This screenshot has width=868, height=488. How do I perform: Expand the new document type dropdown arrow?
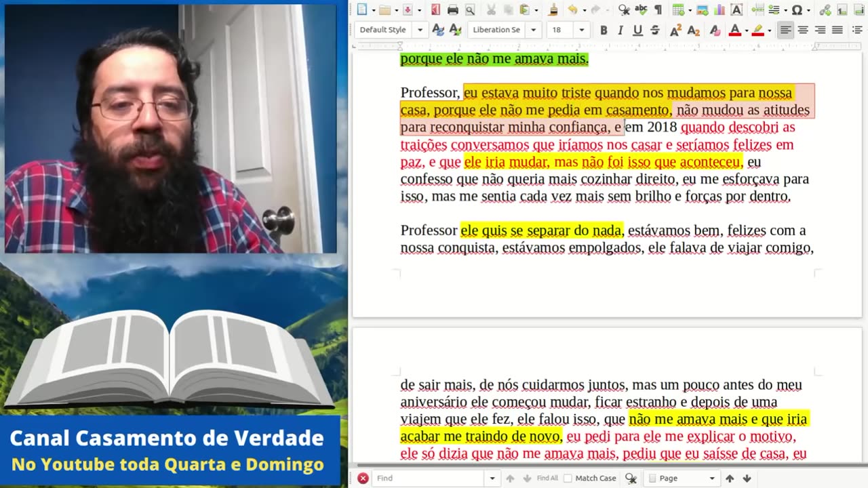coord(372,9)
